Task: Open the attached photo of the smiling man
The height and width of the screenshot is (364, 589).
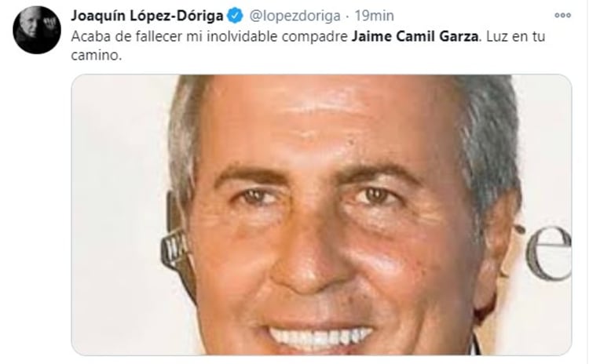Action: (x=321, y=215)
